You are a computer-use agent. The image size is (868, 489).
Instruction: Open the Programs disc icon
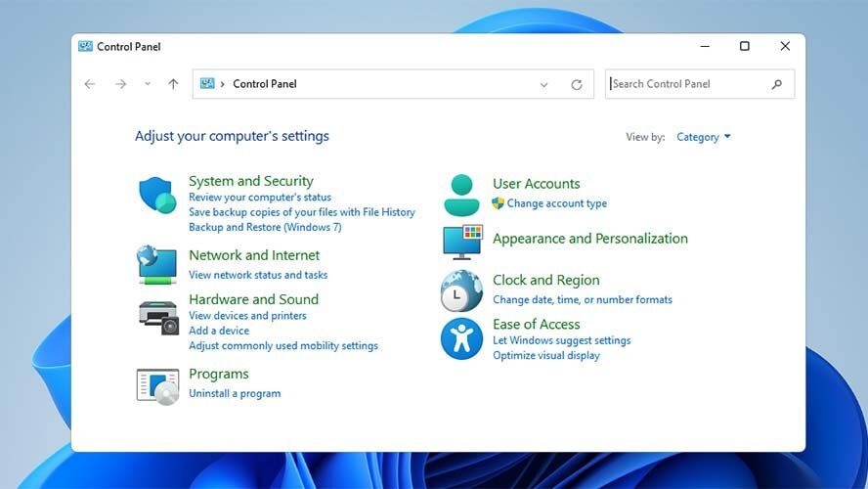point(156,385)
